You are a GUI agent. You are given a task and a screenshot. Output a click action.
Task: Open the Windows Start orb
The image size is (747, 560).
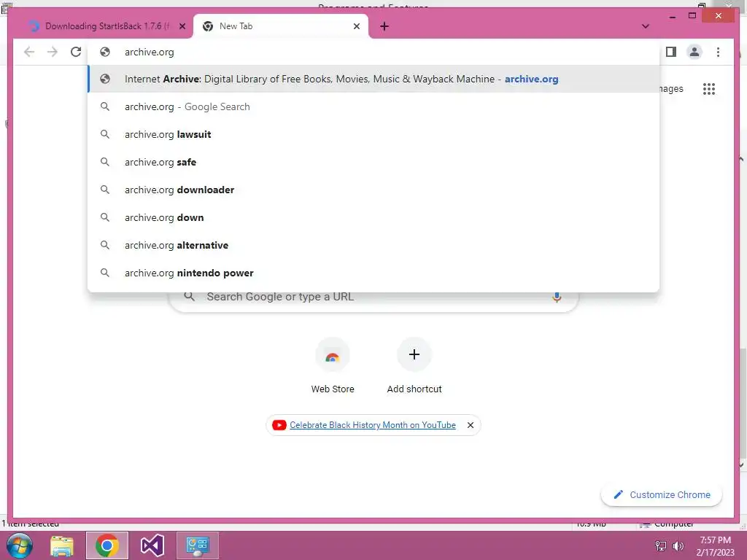click(20, 545)
